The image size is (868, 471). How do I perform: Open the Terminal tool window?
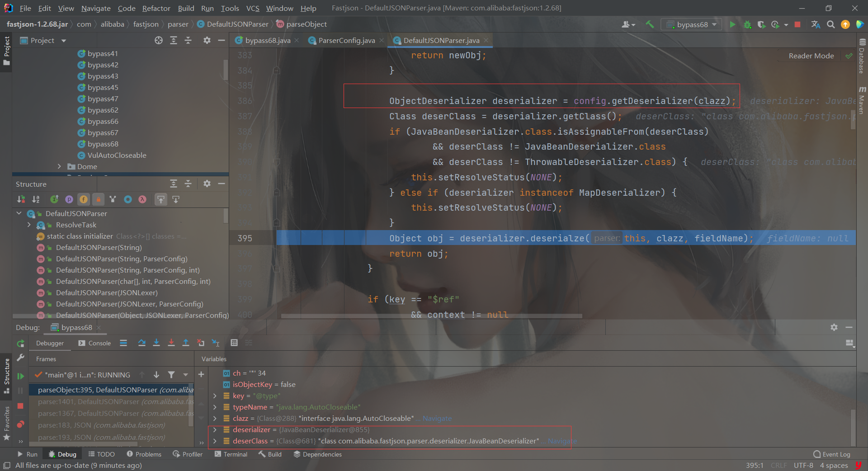(231, 454)
